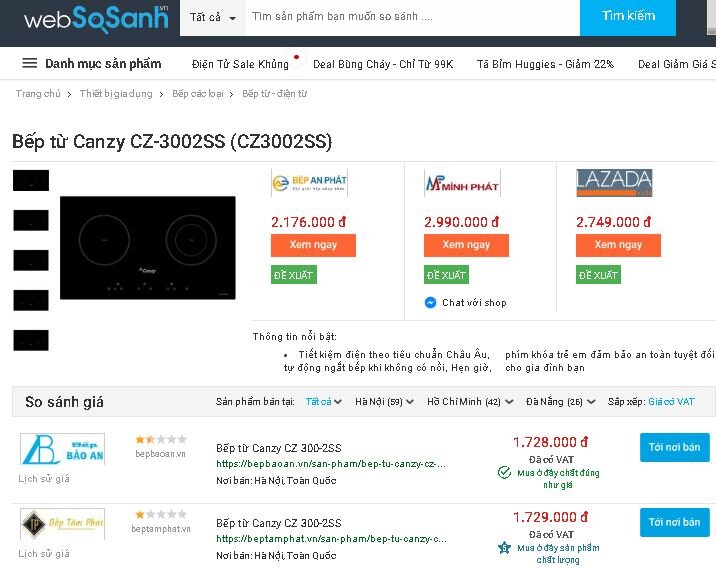Screen dimensions: 716x568
Task: Open the hamburger menu icon beside Danh mục sản phẩm
Action: tap(30, 63)
